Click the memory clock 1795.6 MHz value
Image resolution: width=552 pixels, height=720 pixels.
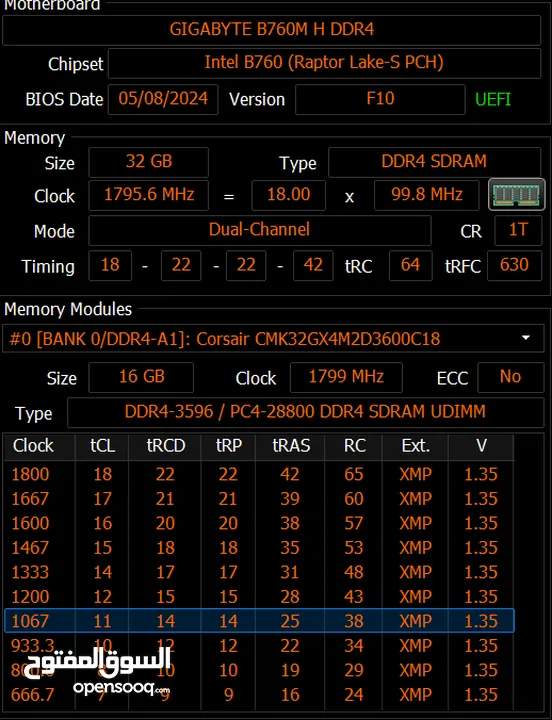[x=148, y=195]
